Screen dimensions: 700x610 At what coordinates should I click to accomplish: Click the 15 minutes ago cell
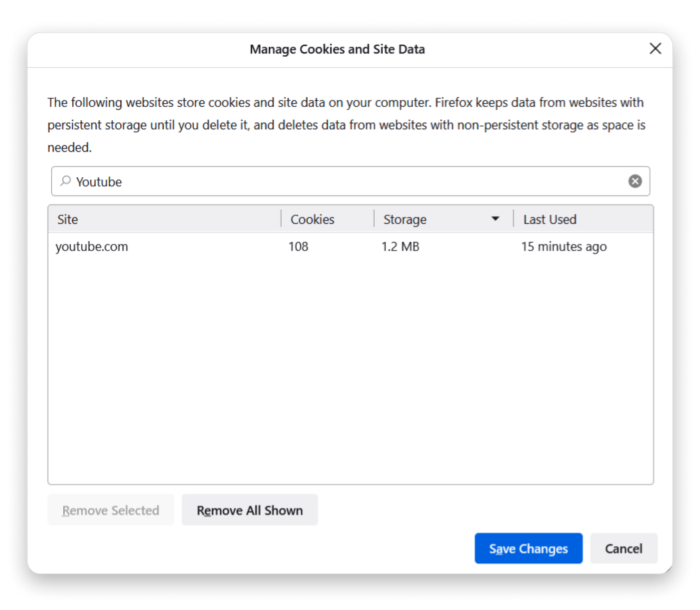[x=564, y=246]
